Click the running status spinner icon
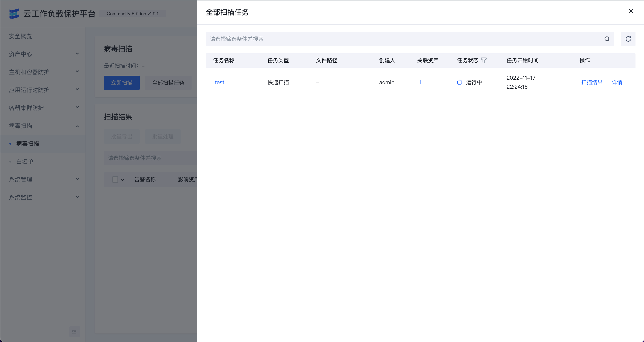644x342 pixels. click(x=459, y=83)
